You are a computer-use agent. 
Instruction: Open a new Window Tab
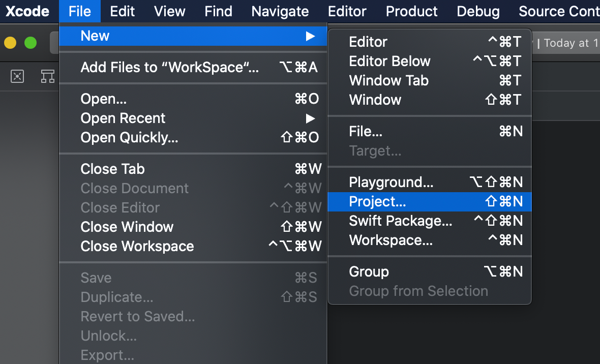(430, 80)
